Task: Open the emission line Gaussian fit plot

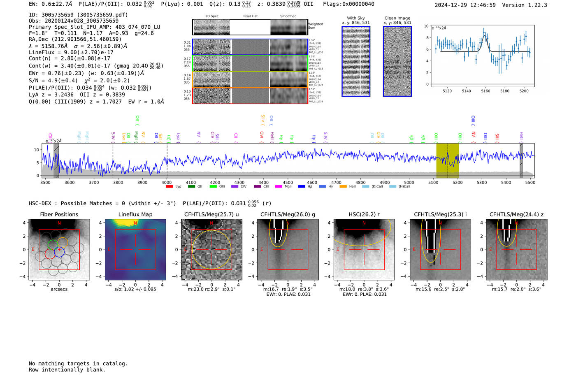Action: (483, 56)
